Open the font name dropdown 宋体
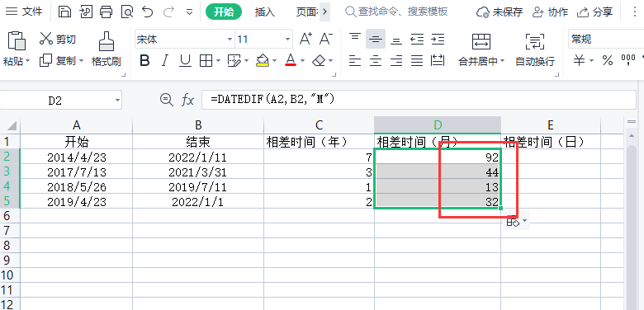This screenshot has height=310, width=644. click(x=230, y=40)
